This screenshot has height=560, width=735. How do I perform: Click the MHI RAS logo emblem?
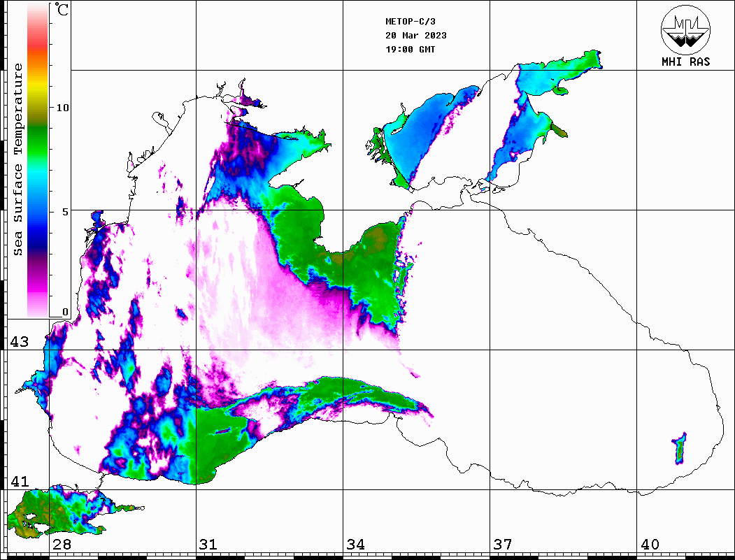coord(685,29)
